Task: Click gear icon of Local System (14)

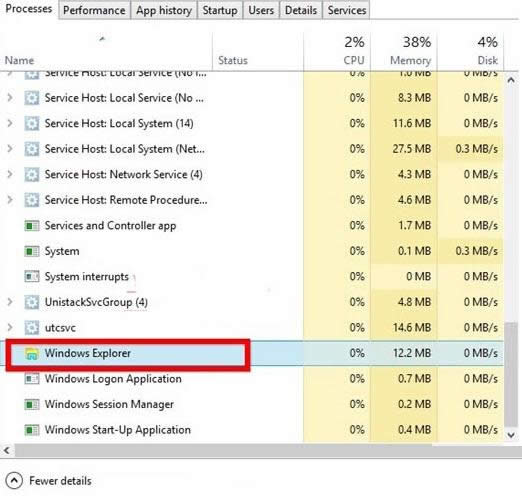Action: tap(32, 124)
